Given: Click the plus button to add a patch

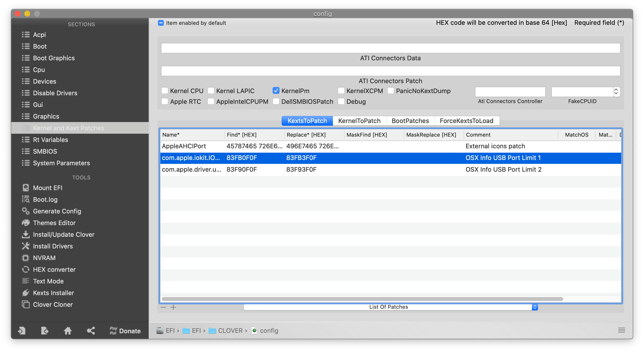Looking at the screenshot, I should point(173,307).
